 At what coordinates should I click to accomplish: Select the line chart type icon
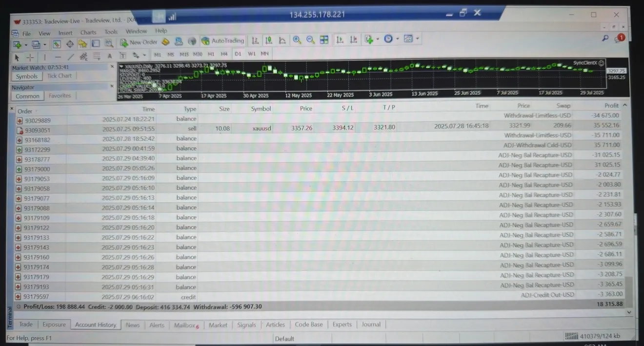point(282,40)
